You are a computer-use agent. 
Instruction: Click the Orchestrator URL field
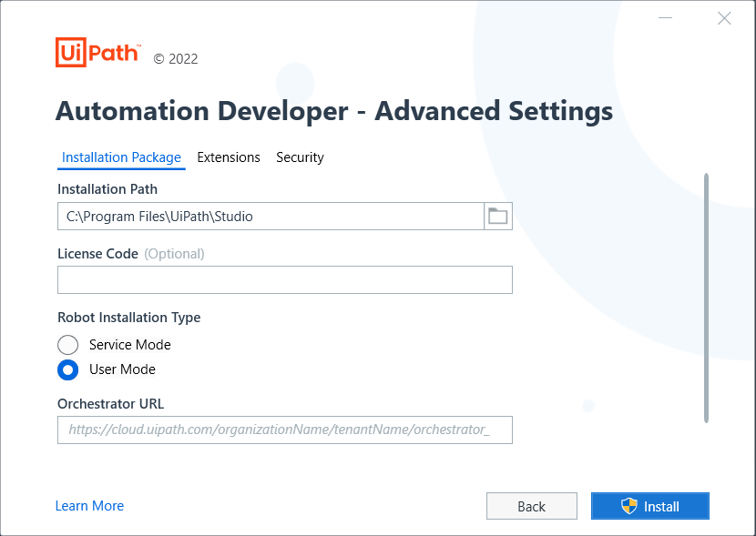(284, 430)
